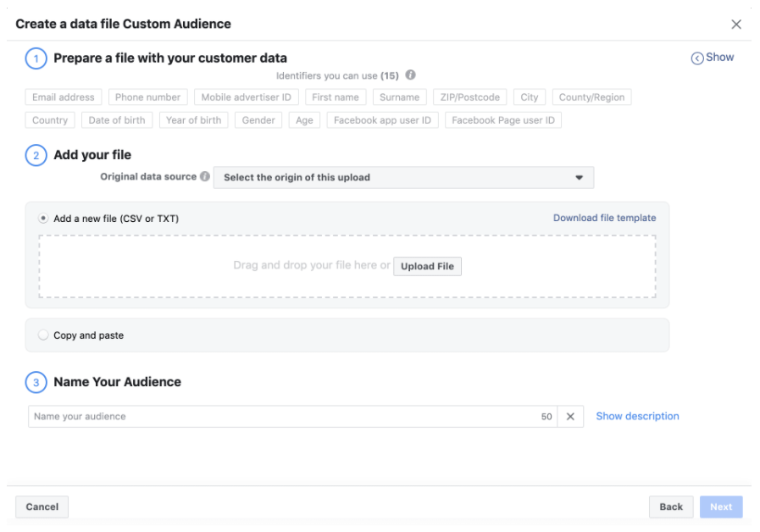Open the Select the origin of this upload dropdown
Viewport: 760px width, 532px height.
[403, 178]
